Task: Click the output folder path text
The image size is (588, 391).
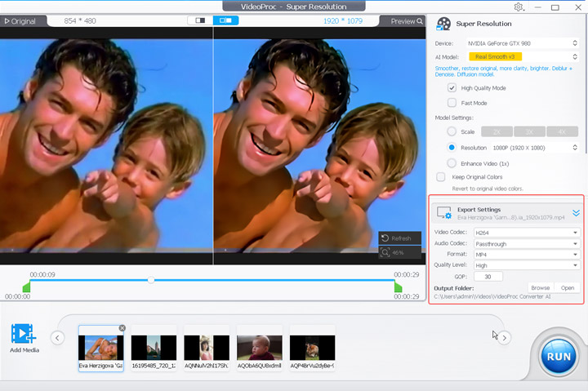Action: (x=492, y=296)
